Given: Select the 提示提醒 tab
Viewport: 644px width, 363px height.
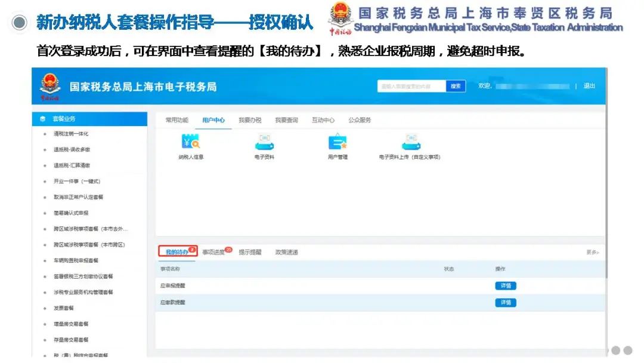Looking at the screenshot, I should pos(250,252).
